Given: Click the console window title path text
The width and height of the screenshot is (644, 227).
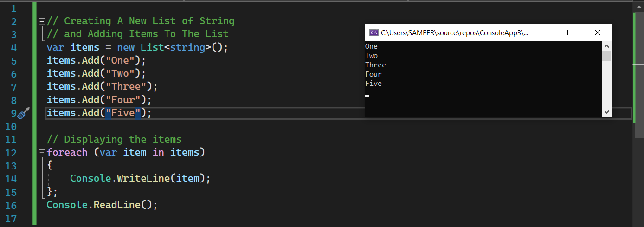Looking at the screenshot, I should (454, 32).
